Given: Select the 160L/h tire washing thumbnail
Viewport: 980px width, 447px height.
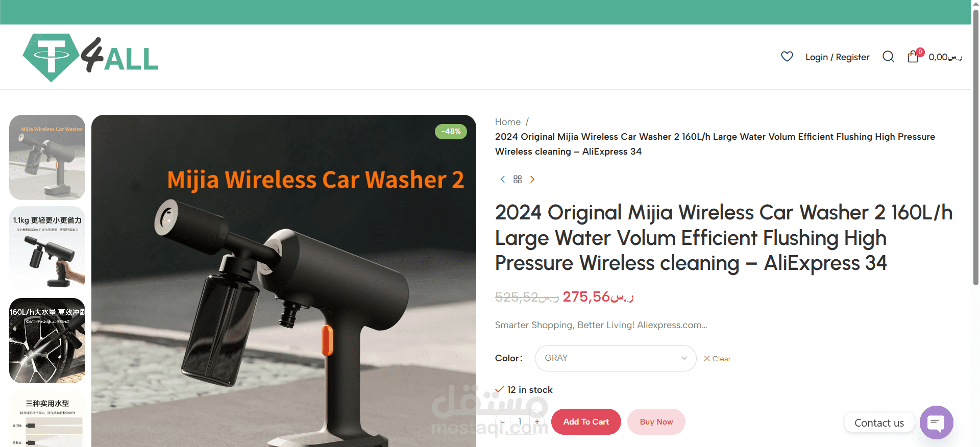Looking at the screenshot, I should pos(47,340).
